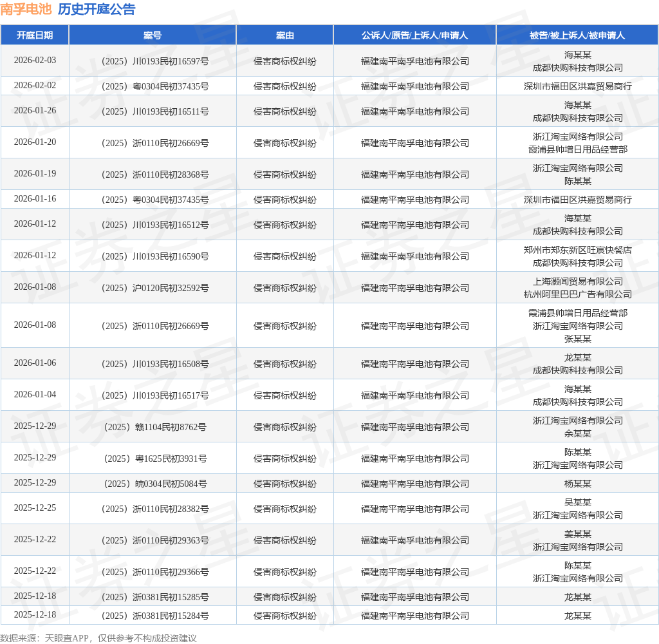Click date cell 2026-01-04
659x644 pixels.
35,395
